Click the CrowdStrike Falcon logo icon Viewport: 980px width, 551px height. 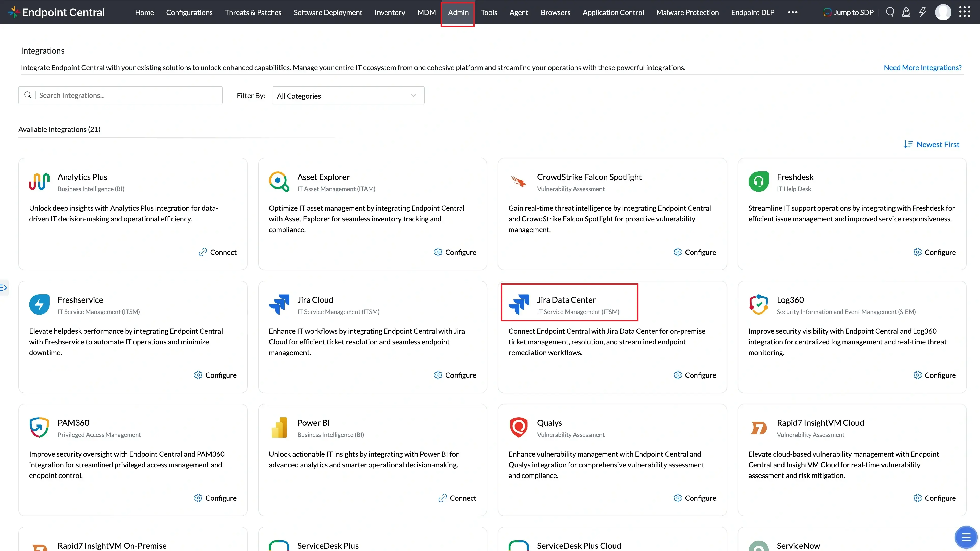[519, 181]
